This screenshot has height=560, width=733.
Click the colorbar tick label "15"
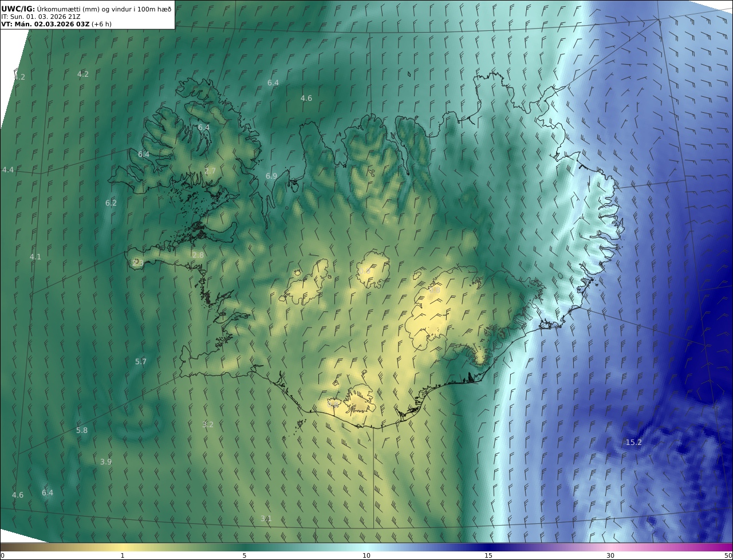[x=488, y=555]
